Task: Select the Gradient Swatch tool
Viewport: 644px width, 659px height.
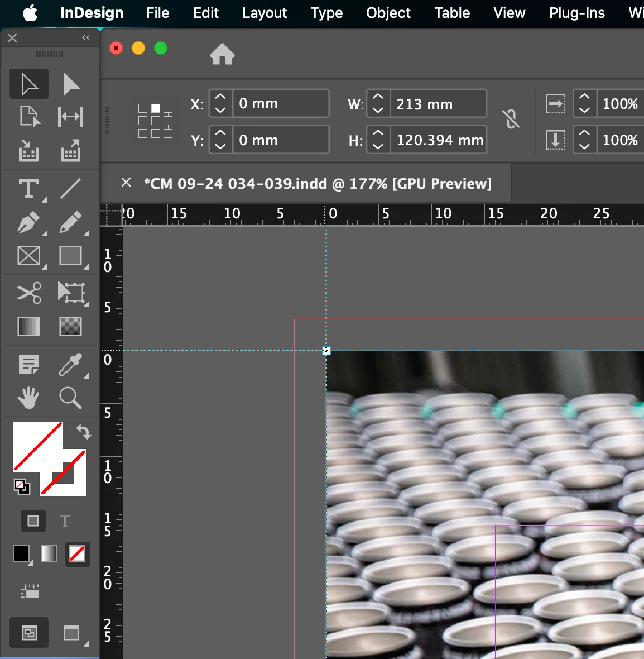Action: 29,327
